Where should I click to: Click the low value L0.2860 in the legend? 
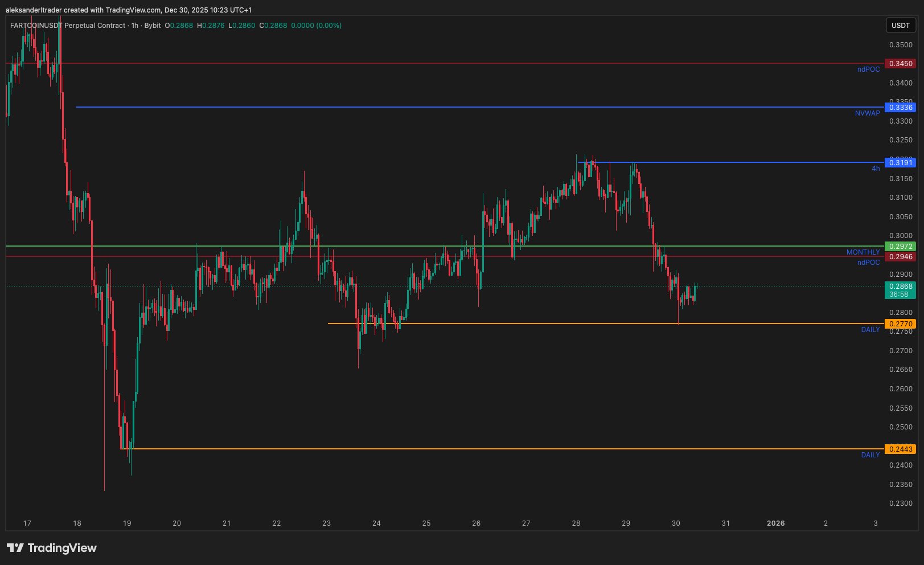(242, 26)
